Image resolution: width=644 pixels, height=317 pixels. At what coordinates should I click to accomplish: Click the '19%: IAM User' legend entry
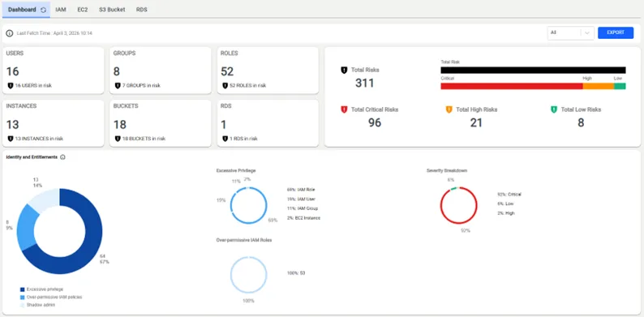coord(301,199)
